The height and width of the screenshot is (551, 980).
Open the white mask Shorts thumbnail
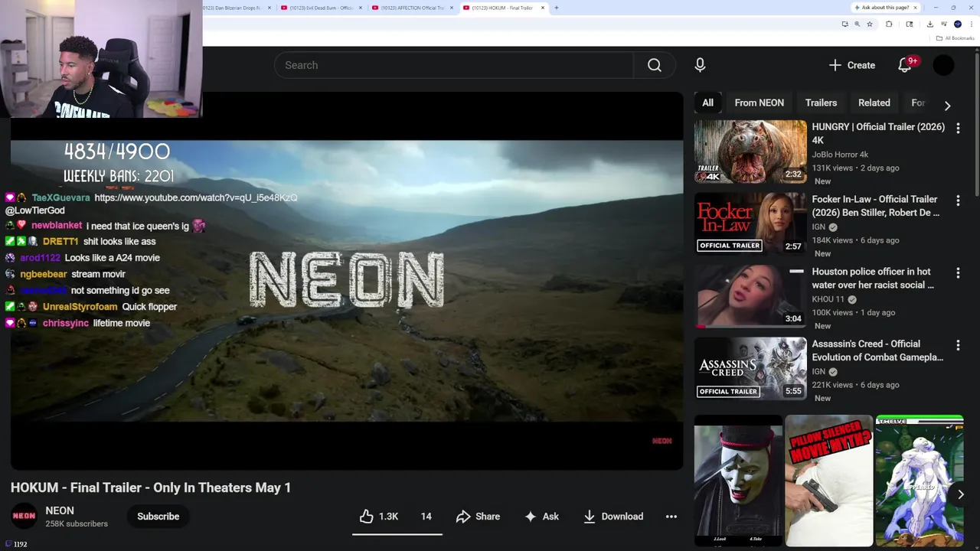pos(738,481)
